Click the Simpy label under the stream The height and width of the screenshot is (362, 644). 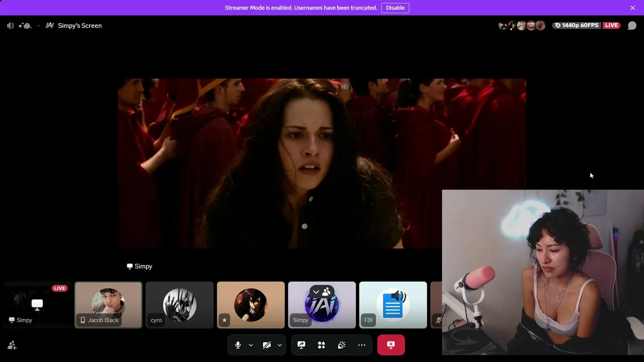pyautogui.click(x=139, y=266)
